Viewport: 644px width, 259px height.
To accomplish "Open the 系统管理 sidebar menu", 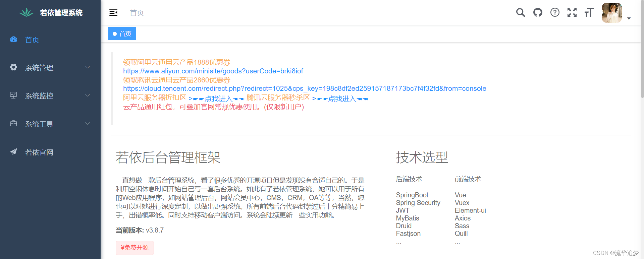I will pos(50,68).
